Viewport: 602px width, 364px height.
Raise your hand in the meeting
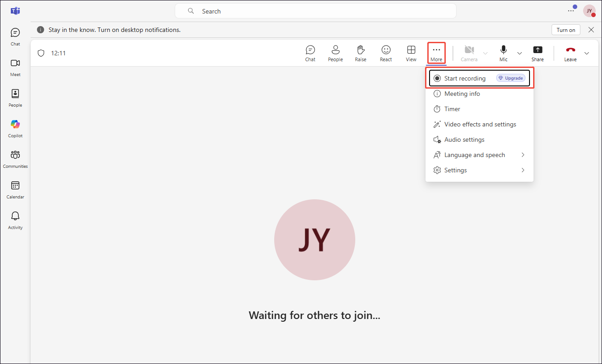pyautogui.click(x=360, y=53)
